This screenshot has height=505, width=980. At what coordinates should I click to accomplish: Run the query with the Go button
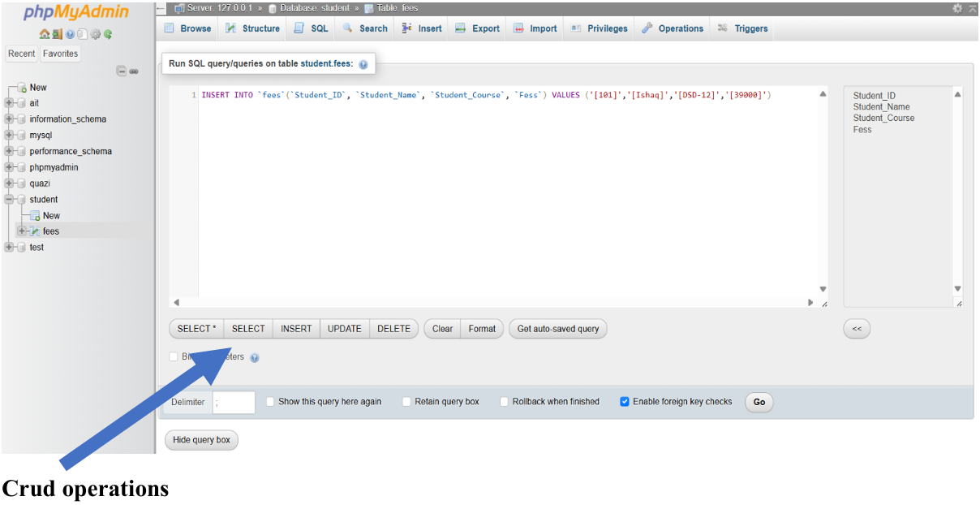(x=759, y=402)
